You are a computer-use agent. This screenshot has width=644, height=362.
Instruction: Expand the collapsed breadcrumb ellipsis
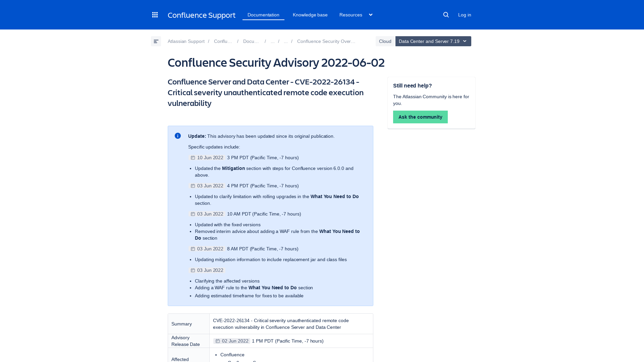coord(272,41)
